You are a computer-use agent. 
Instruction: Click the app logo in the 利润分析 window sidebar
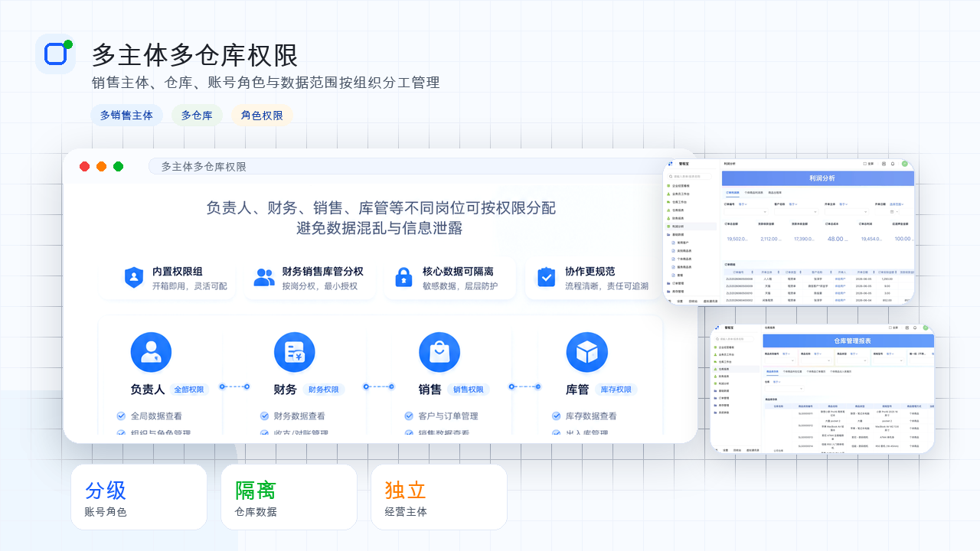[670, 164]
